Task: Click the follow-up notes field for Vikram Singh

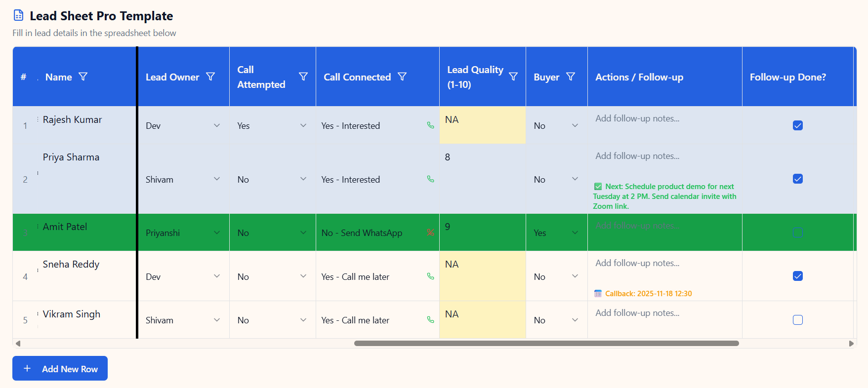Action: click(x=664, y=313)
